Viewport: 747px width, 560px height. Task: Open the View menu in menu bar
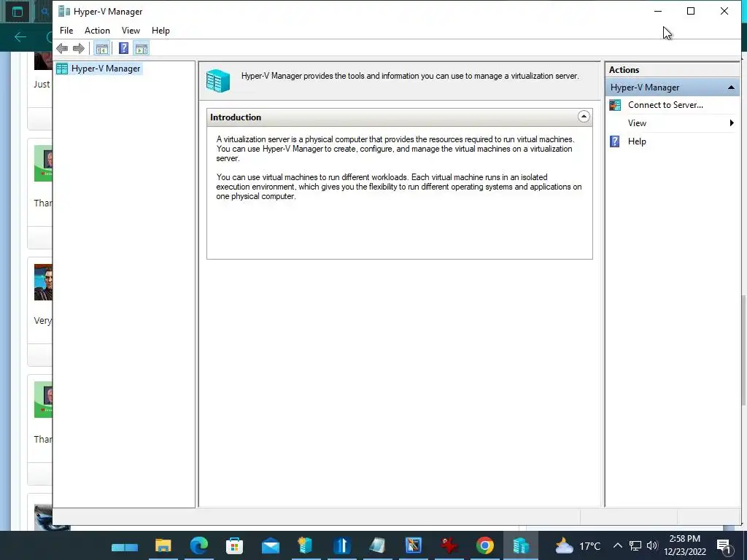pos(131,31)
